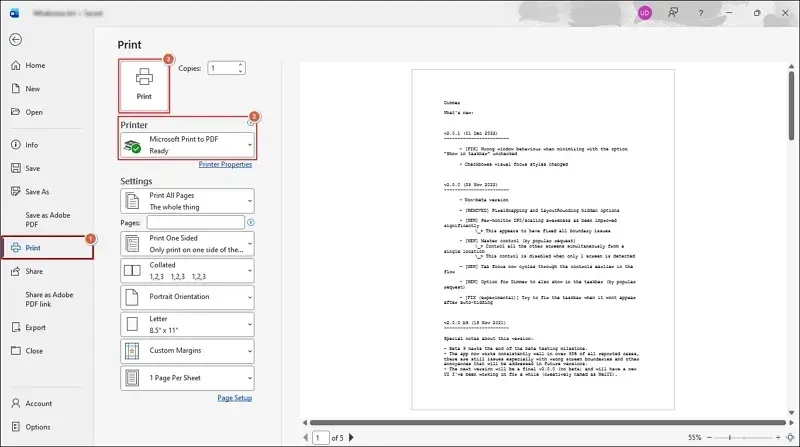The width and height of the screenshot is (800, 447).
Task: Go to next page in preview
Action: [x=351, y=438]
